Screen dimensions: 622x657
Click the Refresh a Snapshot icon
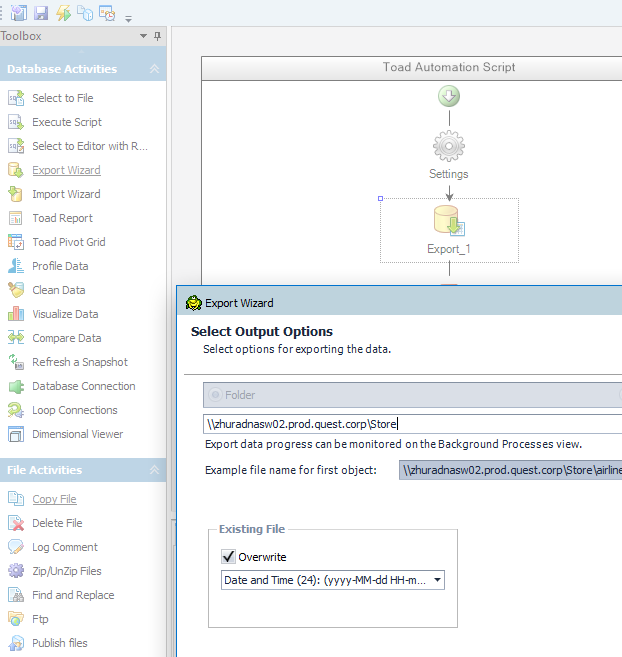(x=16, y=362)
